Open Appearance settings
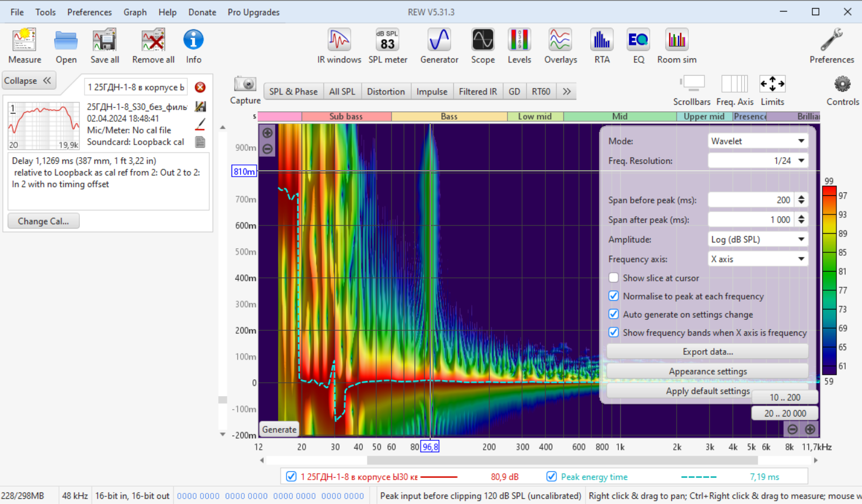 707,372
